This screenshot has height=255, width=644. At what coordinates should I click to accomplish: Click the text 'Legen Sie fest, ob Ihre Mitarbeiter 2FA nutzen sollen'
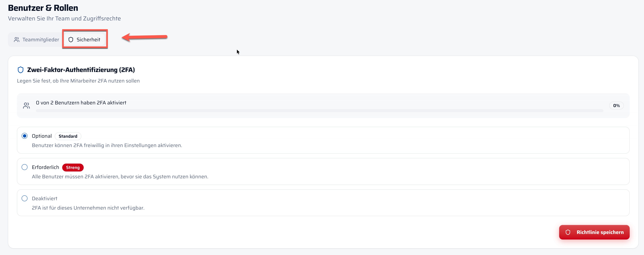(78, 81)
